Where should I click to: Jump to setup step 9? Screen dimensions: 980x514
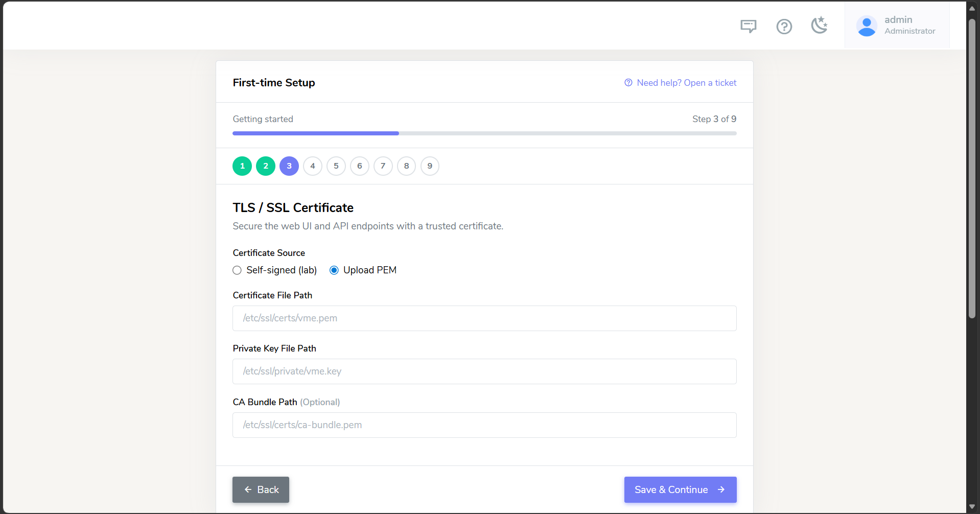pos(430,166)
